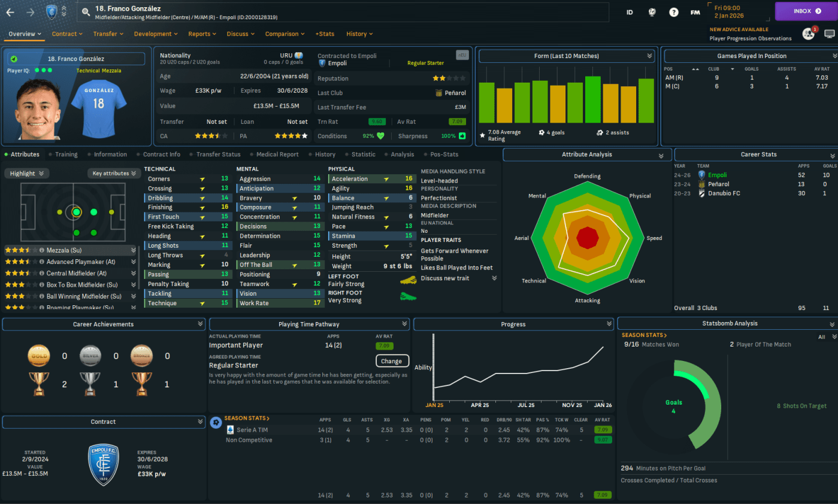Select the central midfield position dot on pitch

point(76,212)
